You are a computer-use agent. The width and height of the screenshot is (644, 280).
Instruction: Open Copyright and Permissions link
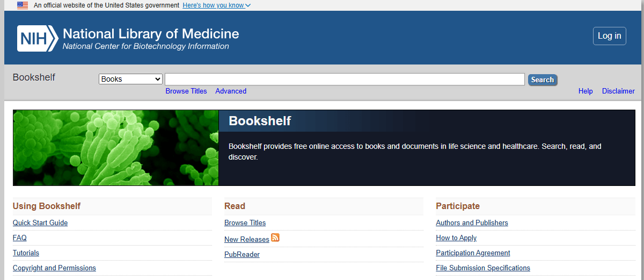pos(54,268)
